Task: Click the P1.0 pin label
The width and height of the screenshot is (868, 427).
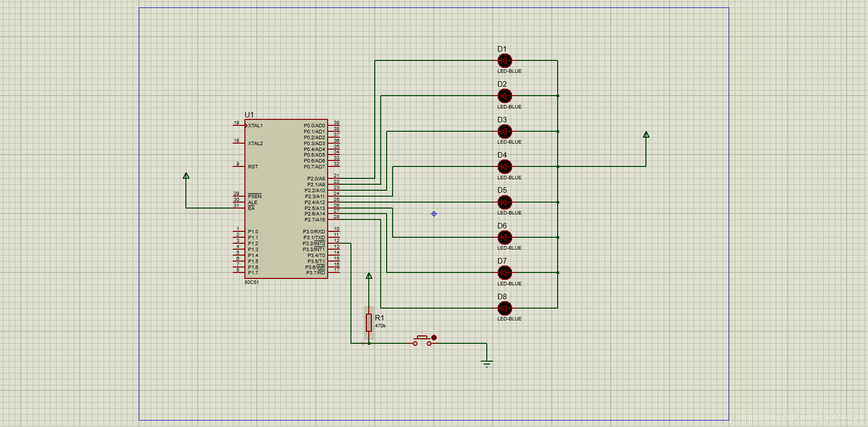Action: click(253, 232)
